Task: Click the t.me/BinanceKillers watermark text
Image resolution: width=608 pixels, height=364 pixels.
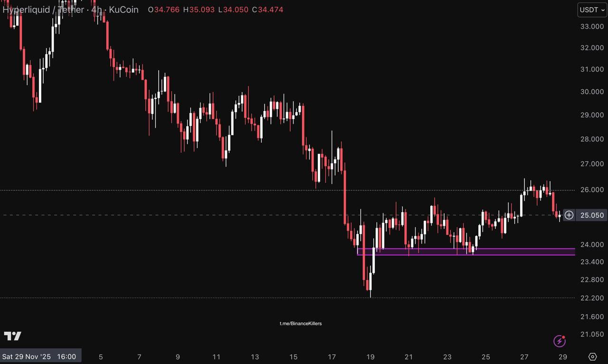Action: [x=300, y=324]
